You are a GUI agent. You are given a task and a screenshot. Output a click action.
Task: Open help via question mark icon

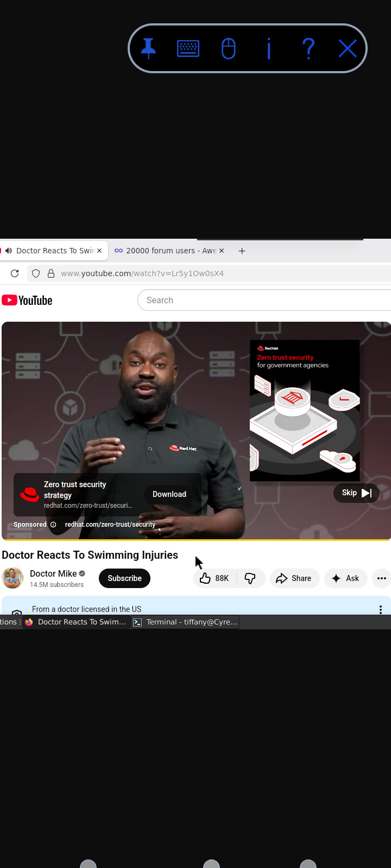[x=308, y=49]
